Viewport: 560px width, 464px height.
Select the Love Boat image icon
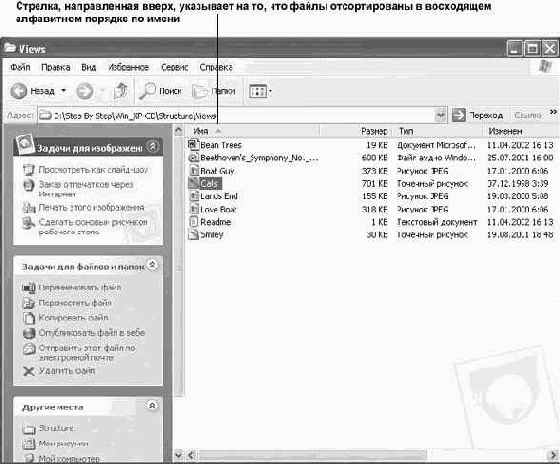[193, 209]
